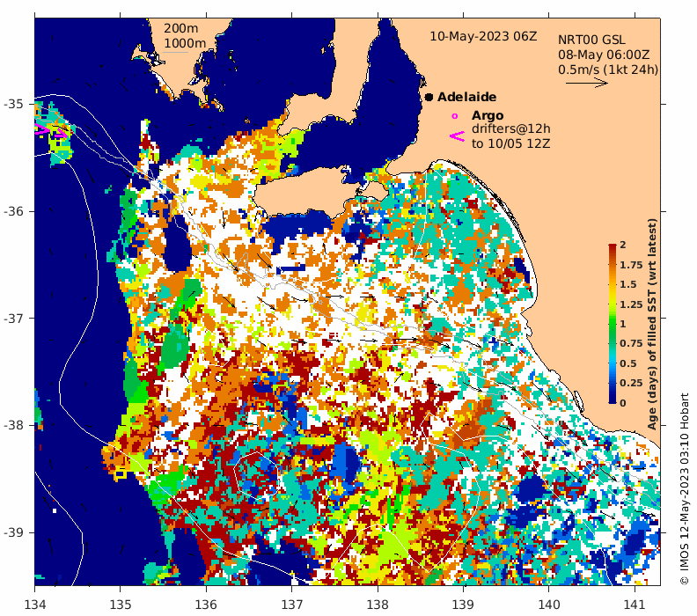The height and width of the screenshot is (616, 697).
Task: Click the magenta drifter arrowhead in legend
Action: point(457,136)
